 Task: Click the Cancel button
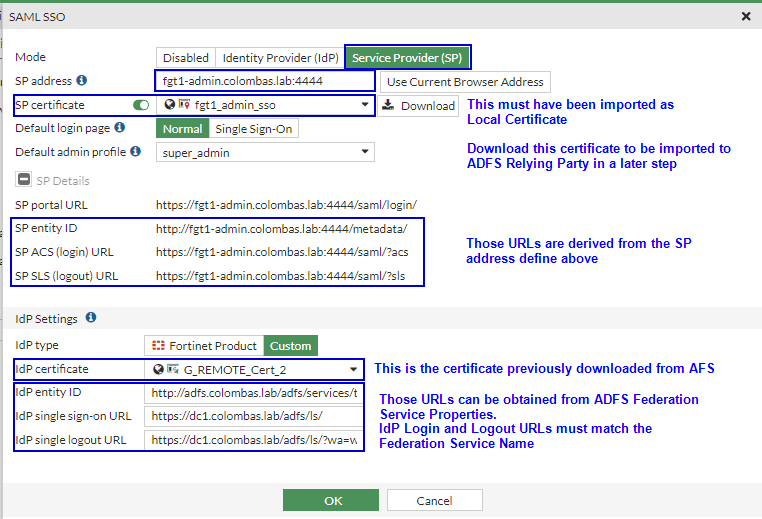434,500
